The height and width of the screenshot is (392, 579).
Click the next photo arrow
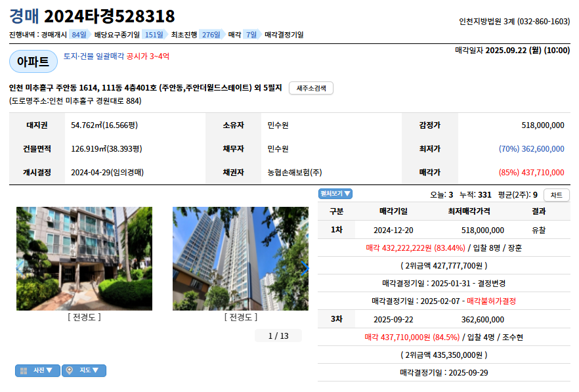305,269
